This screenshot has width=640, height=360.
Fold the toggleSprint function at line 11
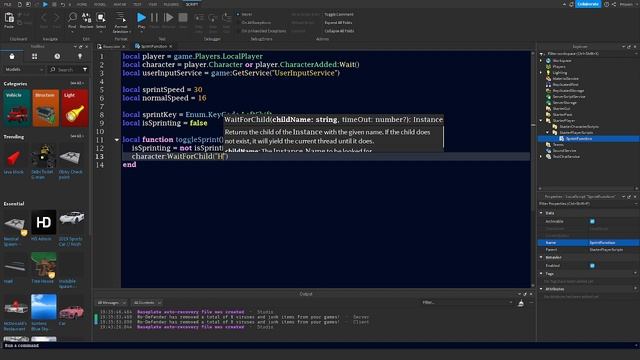point(117,140)
